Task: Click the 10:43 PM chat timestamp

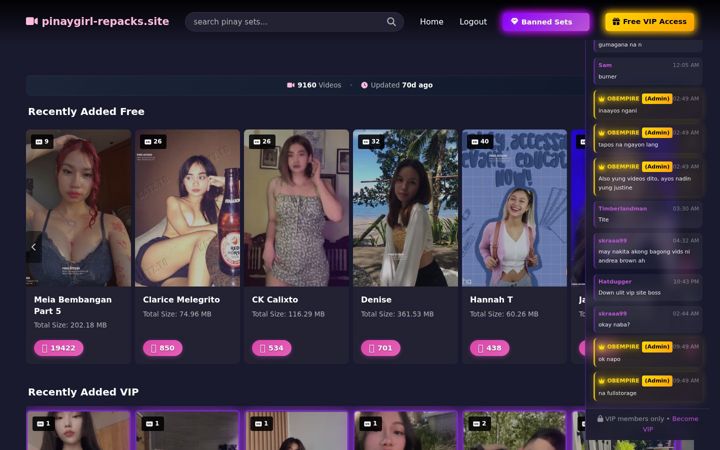Action: tap(686, 281)
